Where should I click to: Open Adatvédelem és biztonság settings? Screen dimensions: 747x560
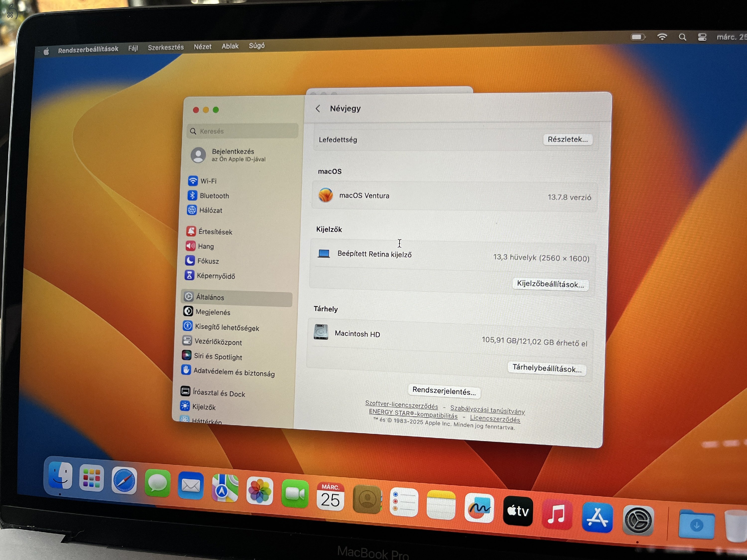[x=234, y=373]
